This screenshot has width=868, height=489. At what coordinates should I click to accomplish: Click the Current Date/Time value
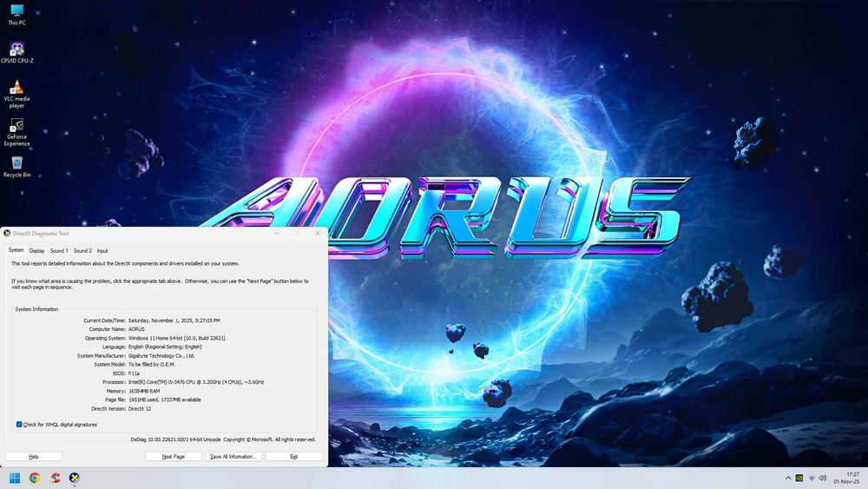(174, 320)
